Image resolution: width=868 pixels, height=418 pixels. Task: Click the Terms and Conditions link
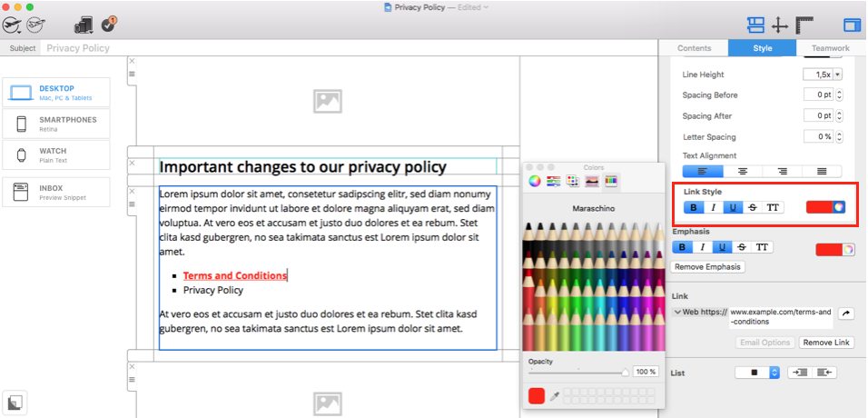(235, 275)
